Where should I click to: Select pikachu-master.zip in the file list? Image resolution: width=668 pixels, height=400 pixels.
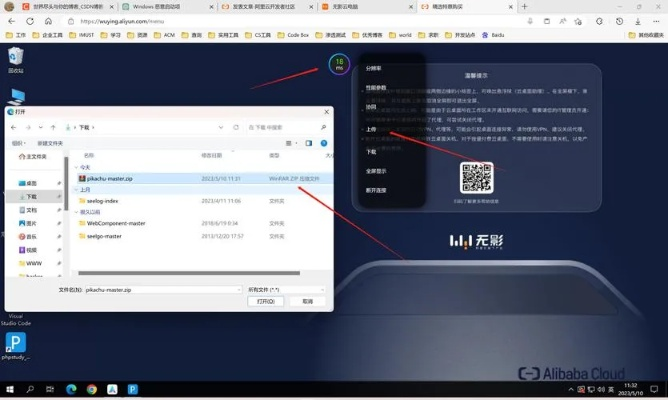tap(108, 178)
